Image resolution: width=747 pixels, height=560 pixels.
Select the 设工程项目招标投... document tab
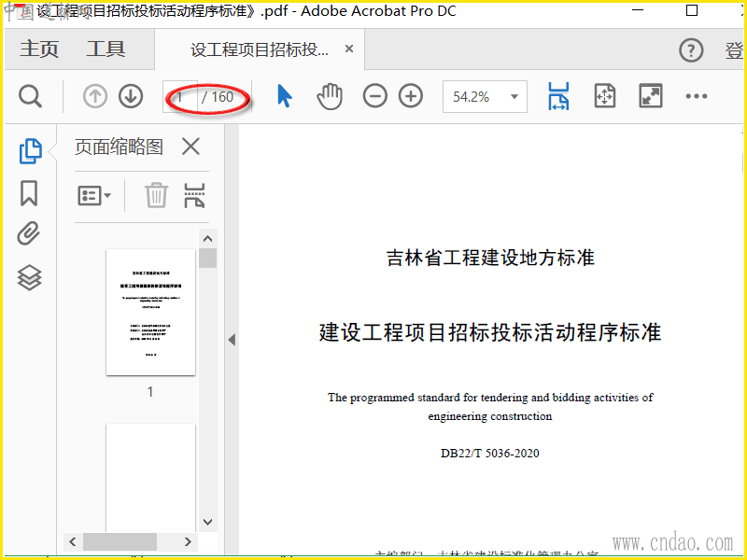(260, 49)
